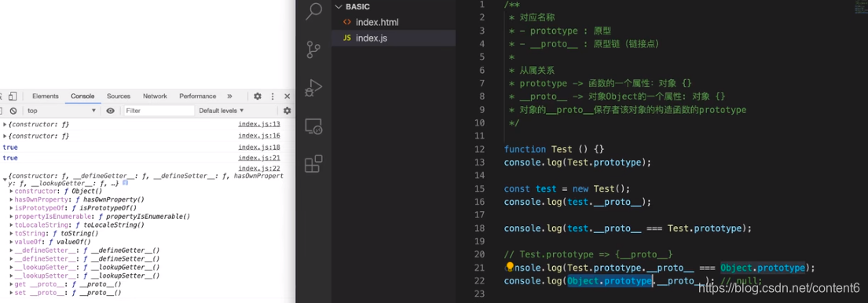The image size is (868, 303).
Task: Open index.js:13 source link
Action: point(259,124)
